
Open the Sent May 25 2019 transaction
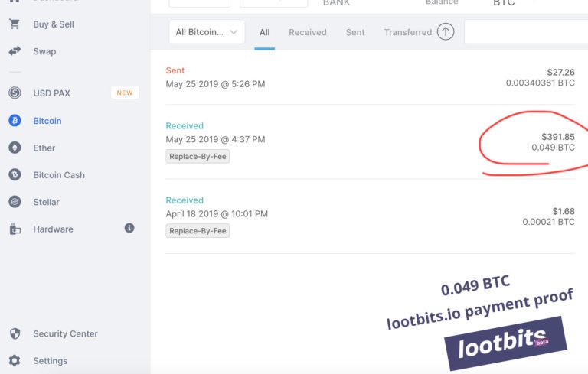[x=370, y=77]
